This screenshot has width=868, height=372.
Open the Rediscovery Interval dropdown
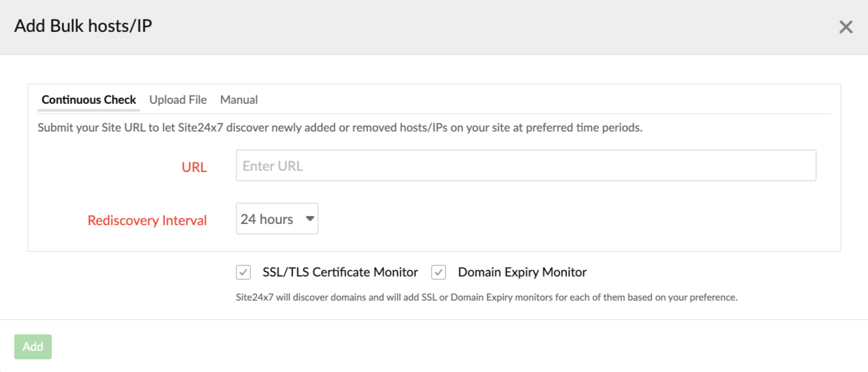(277, 219)
